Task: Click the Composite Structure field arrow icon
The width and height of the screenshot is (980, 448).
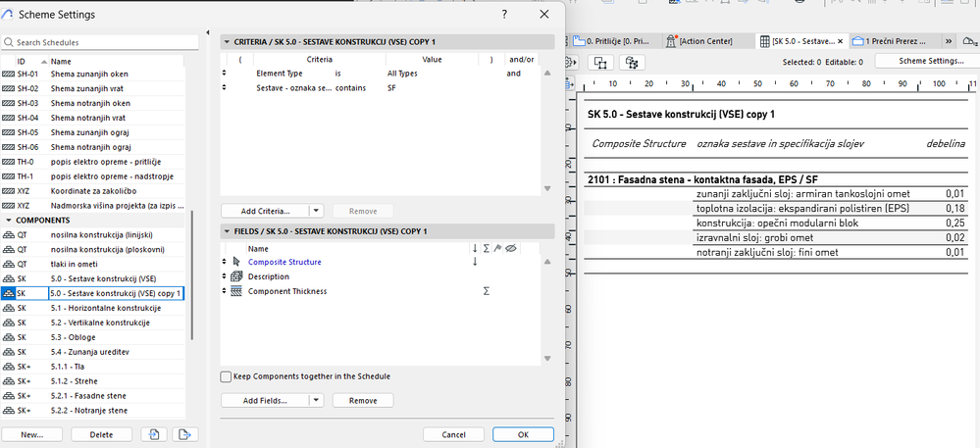Action: click(236, 262)
